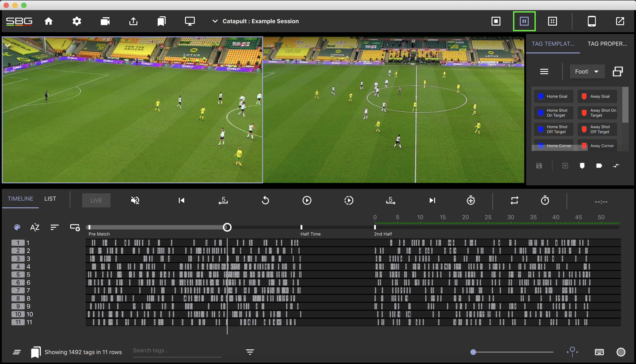Image resolution: width=636 pixels, height=364 pixels.
Task: Toggle the muted audio speaker icon
Action: coord(135,201)
